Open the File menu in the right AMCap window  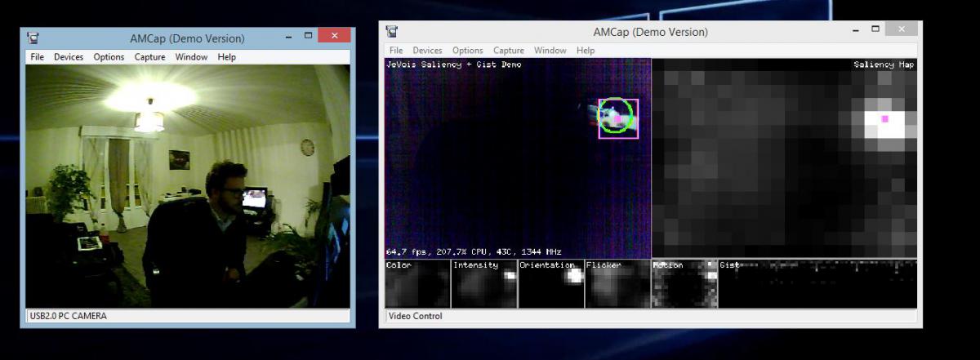[396, 51]
